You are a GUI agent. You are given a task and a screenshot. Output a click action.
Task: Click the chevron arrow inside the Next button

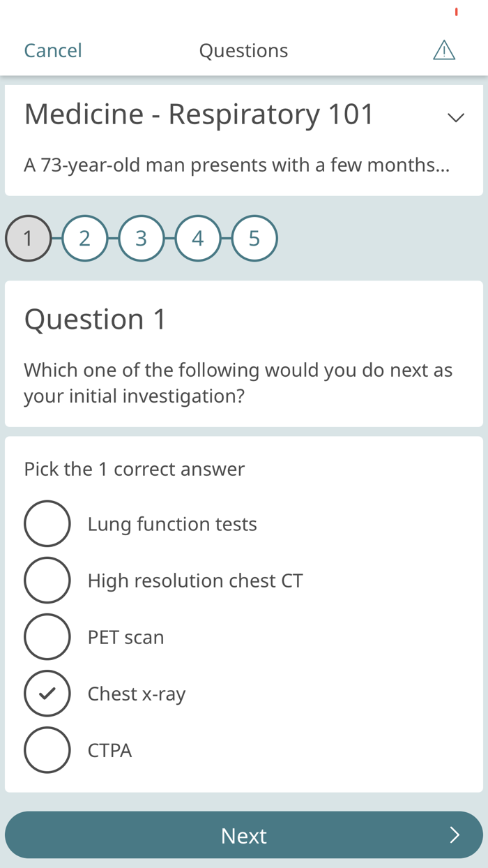point(455,835)
